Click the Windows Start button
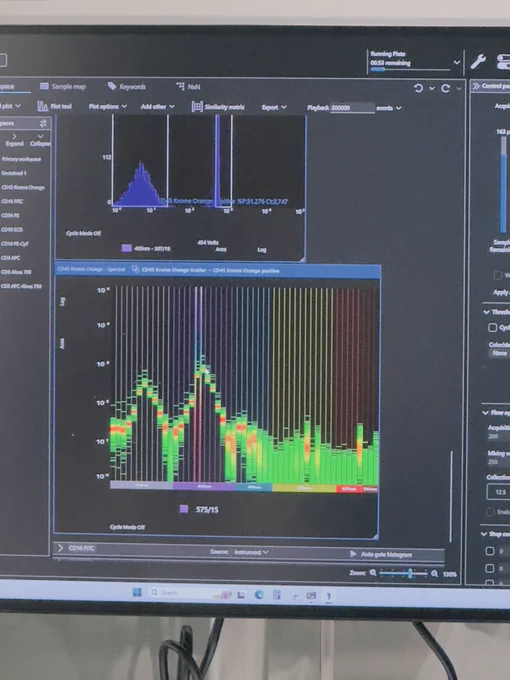The height and width of the screenshot is (680, 510). 137,592
